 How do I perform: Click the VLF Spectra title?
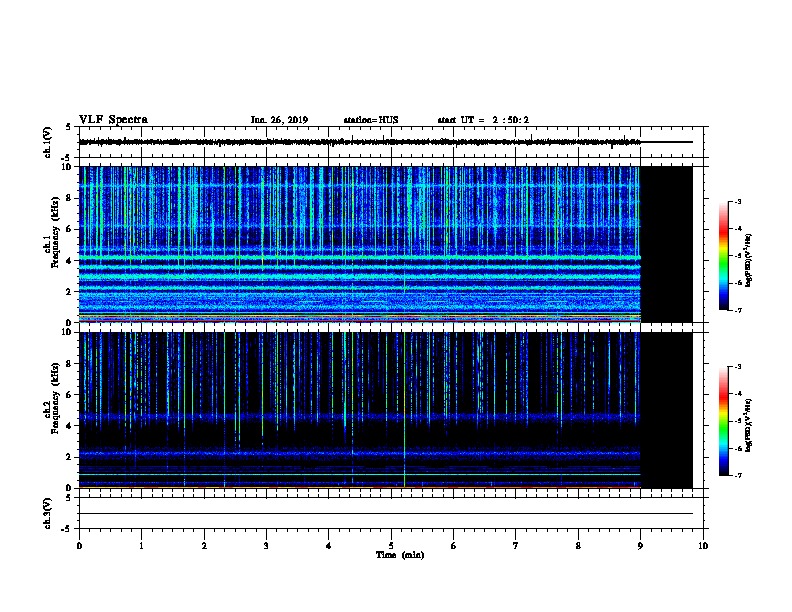point(113,120)
